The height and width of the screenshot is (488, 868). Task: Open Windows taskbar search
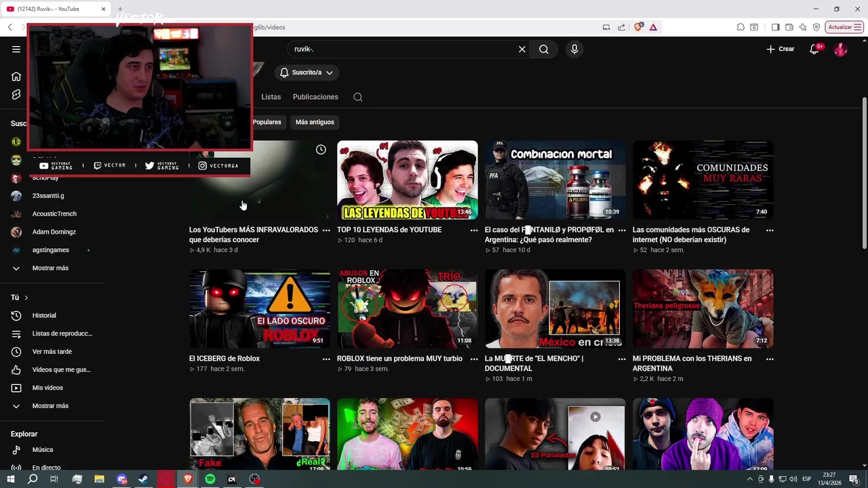point(33,479)
